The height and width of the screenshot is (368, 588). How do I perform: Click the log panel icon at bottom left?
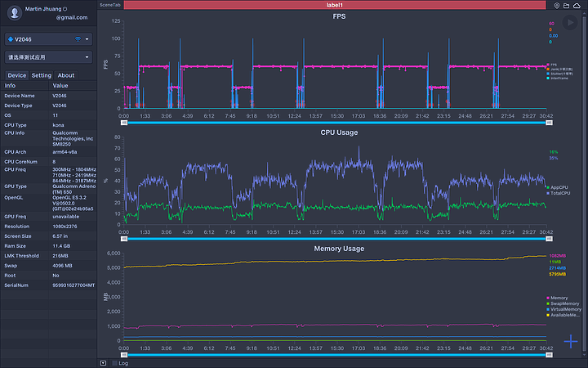[103, 363]
